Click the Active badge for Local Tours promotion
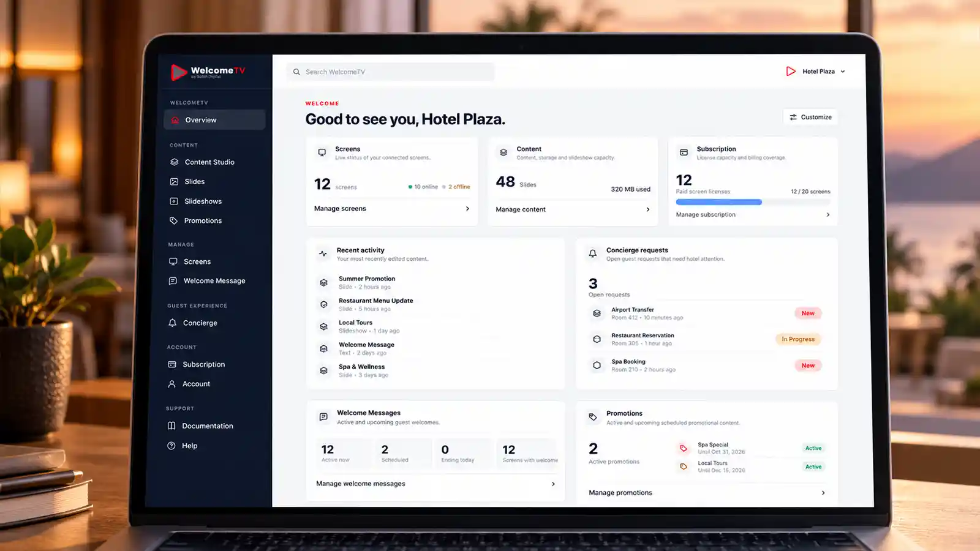 pos(813,467)
